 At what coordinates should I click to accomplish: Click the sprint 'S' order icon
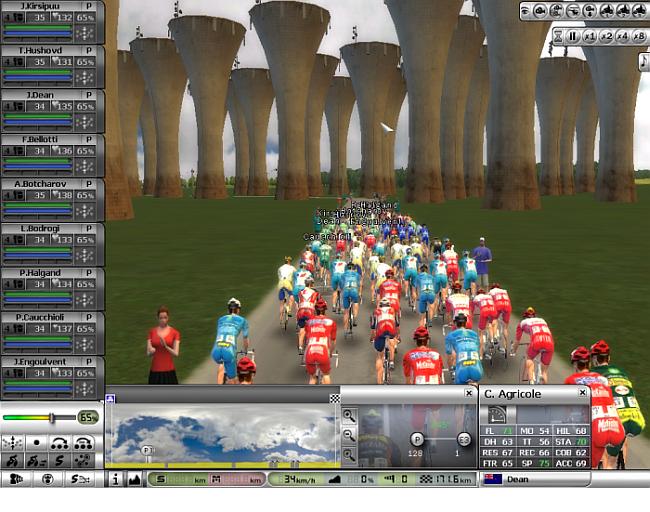[58, 461]
